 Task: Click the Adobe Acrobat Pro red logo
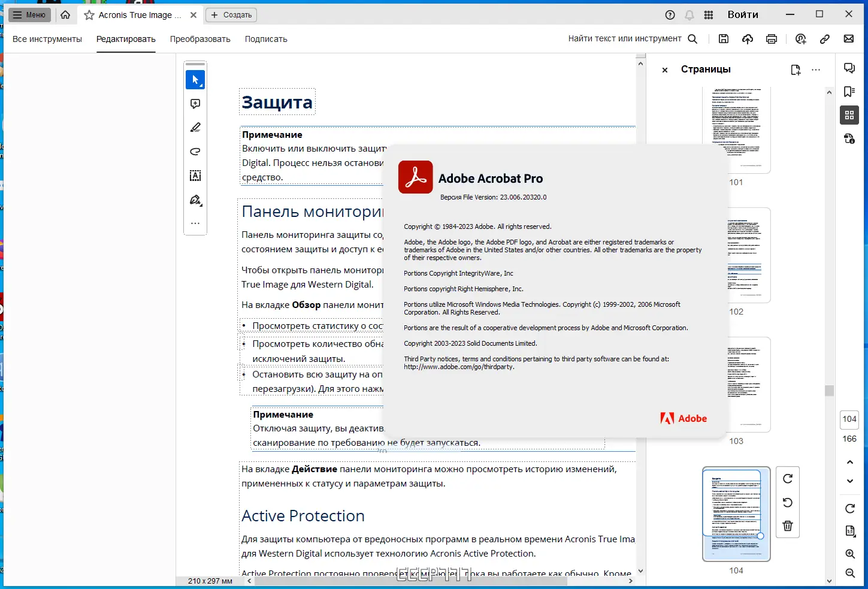point(416,177)
